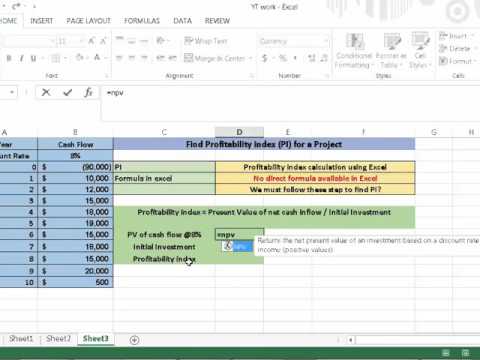Open the font size dropdown

coord(81,41)
